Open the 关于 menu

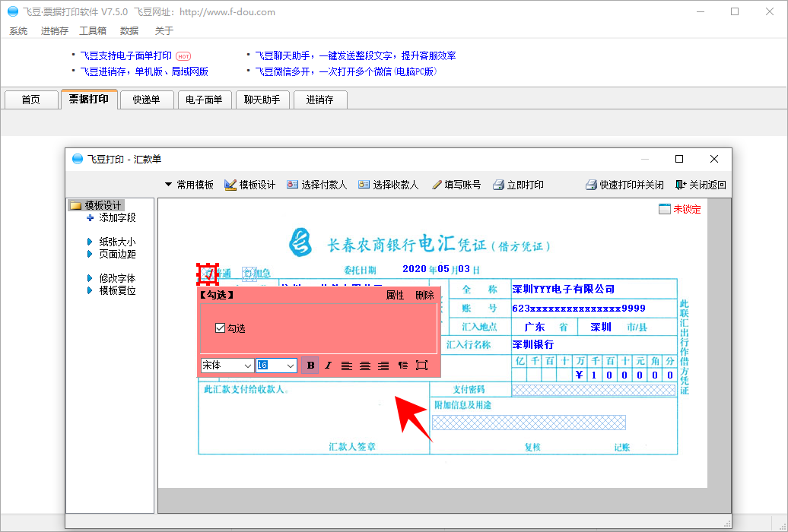(x=164, y=30)
